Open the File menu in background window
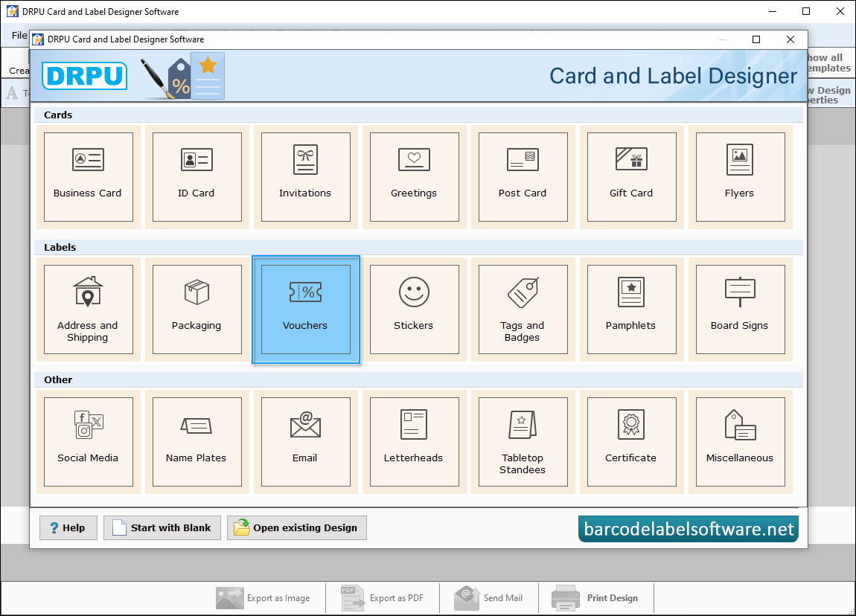856x616 pixels. point(19,35)
